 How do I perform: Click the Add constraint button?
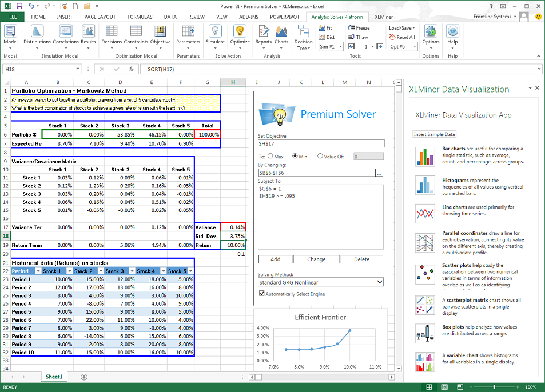click(275, 259)
